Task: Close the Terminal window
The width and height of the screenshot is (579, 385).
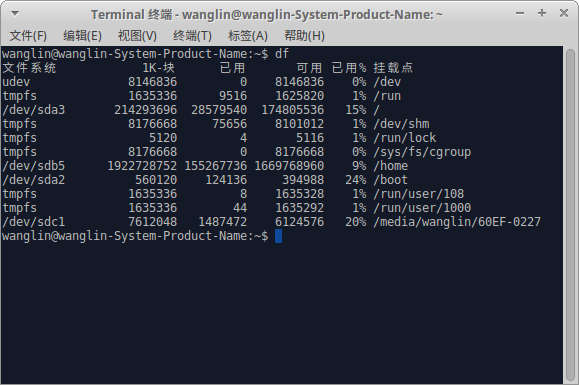Action: point(564,13)
